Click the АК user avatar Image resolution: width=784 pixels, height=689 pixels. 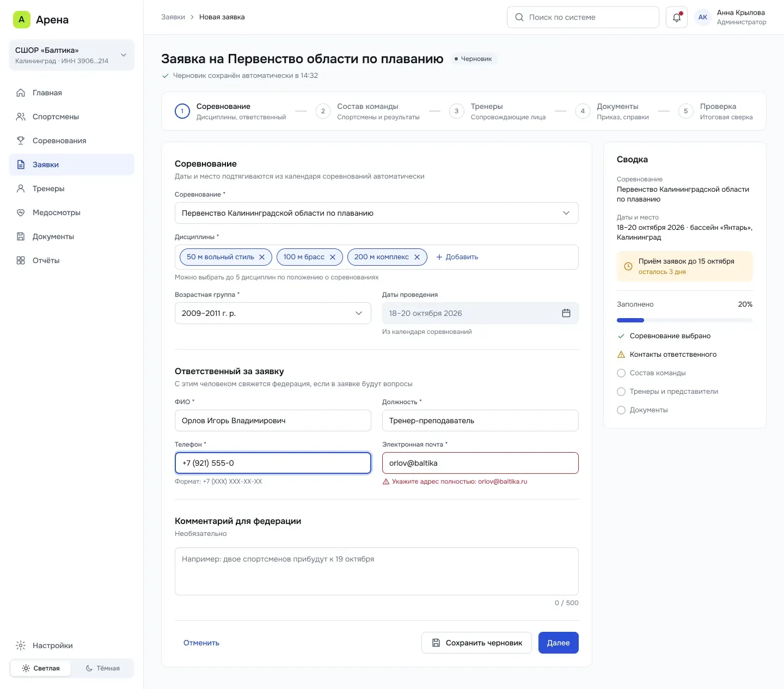pyautogui.click(x=703, y=17)
